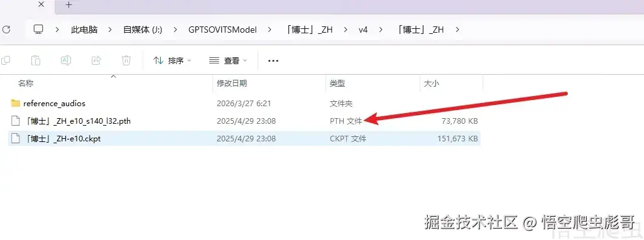The image size is (644, 240).
Task: Click the CKPT 文件 type cell
Action: pos(348,139)
